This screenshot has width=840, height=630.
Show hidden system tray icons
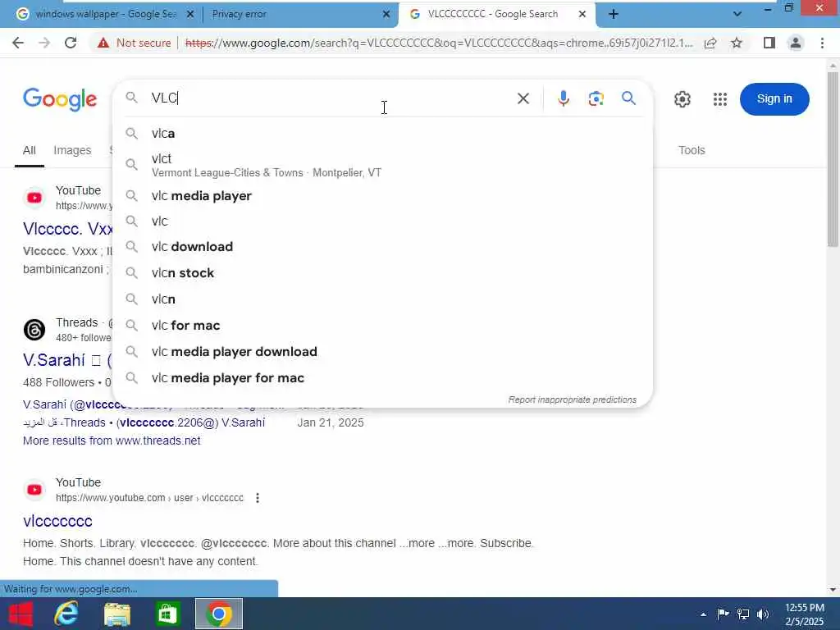[703, 614]
